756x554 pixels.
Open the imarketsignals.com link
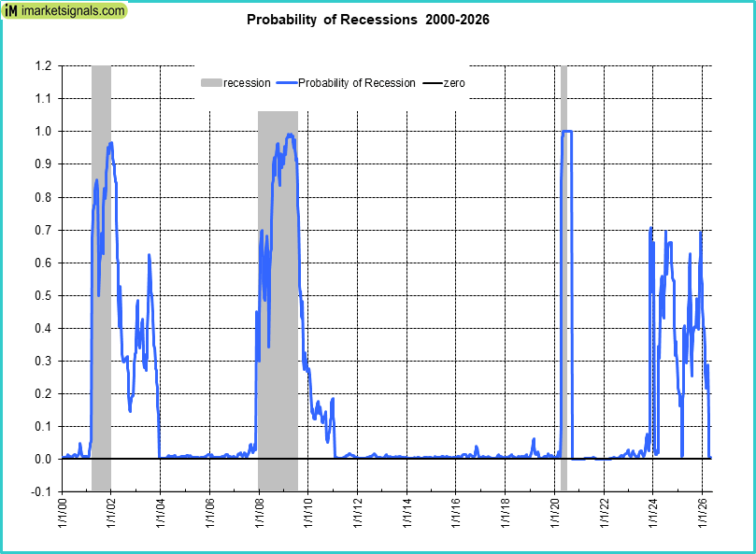coord(76,11)
